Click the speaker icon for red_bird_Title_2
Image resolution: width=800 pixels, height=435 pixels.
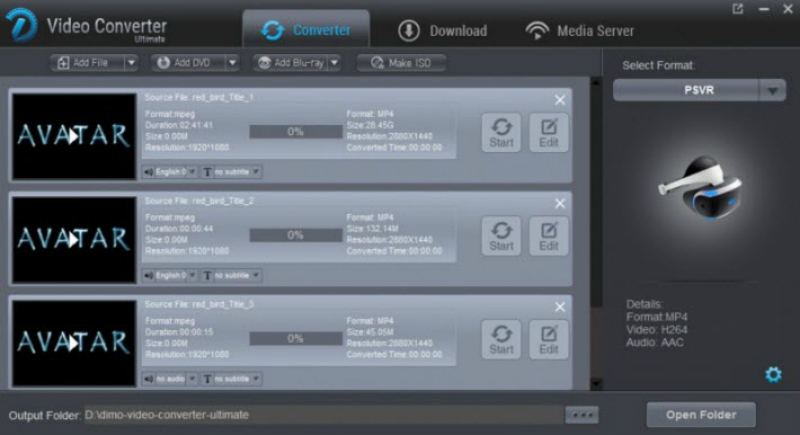(148, 276)
